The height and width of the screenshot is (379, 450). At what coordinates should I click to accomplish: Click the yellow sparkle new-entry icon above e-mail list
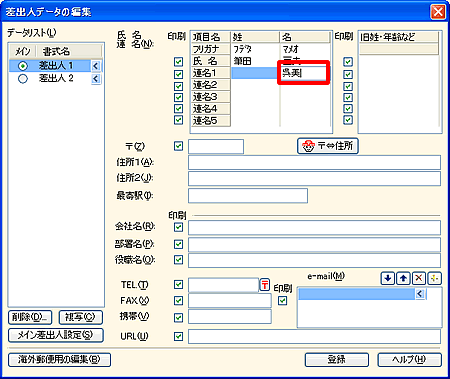click(x=434, y=278)
